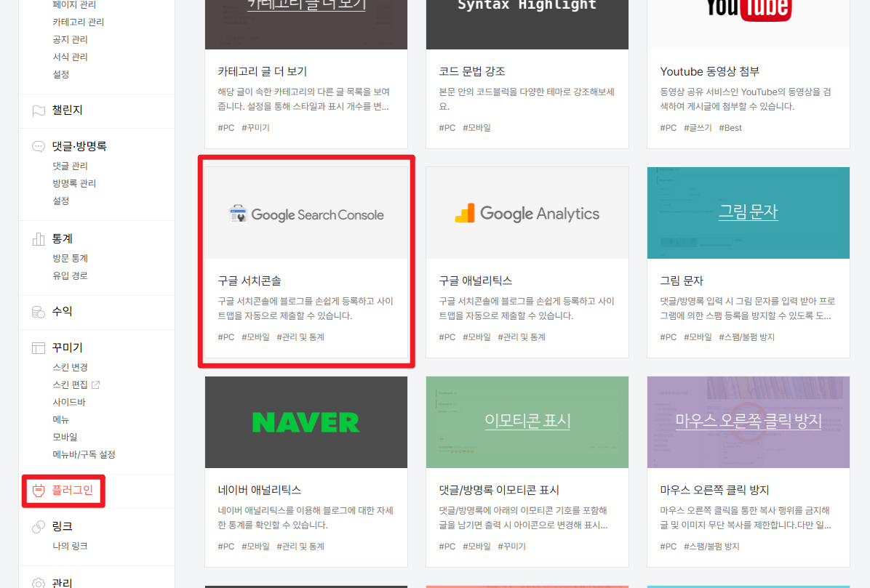
Task: Click #모바일 tag on 코드 문법 강조 card
Action: tap(476, 128)
